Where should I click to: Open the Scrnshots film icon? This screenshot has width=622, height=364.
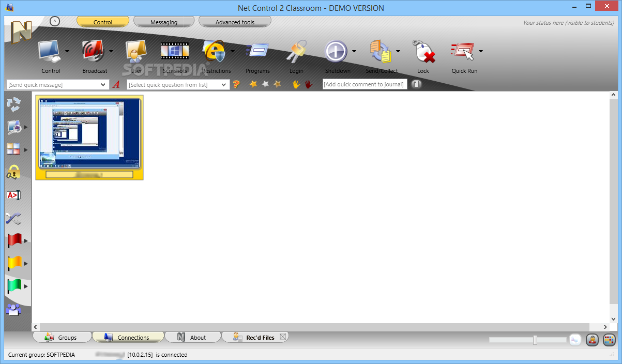(175, 51)
